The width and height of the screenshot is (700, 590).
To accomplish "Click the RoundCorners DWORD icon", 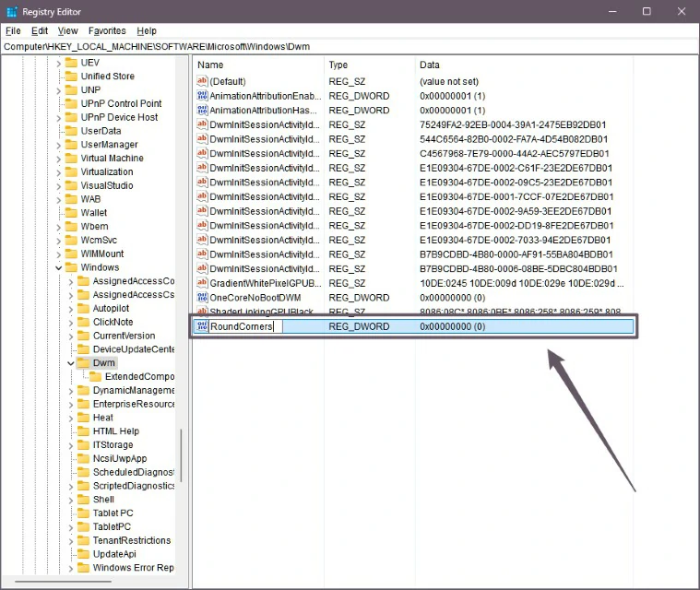I will pos(202,326).
